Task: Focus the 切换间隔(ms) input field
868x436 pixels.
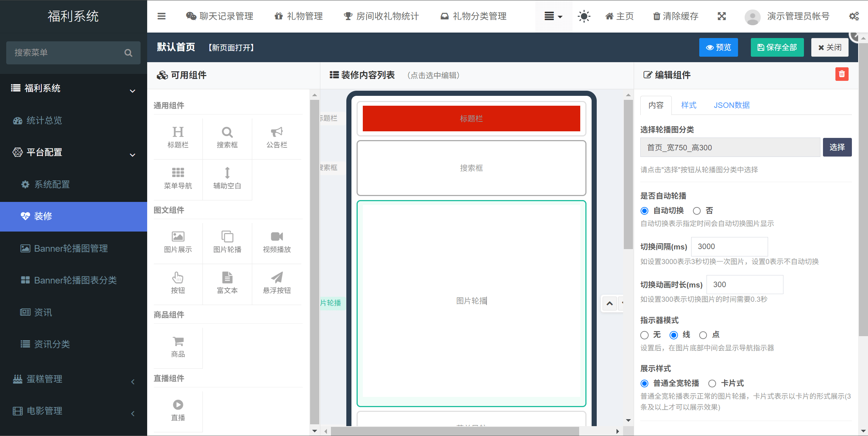Action: point(729,247)
